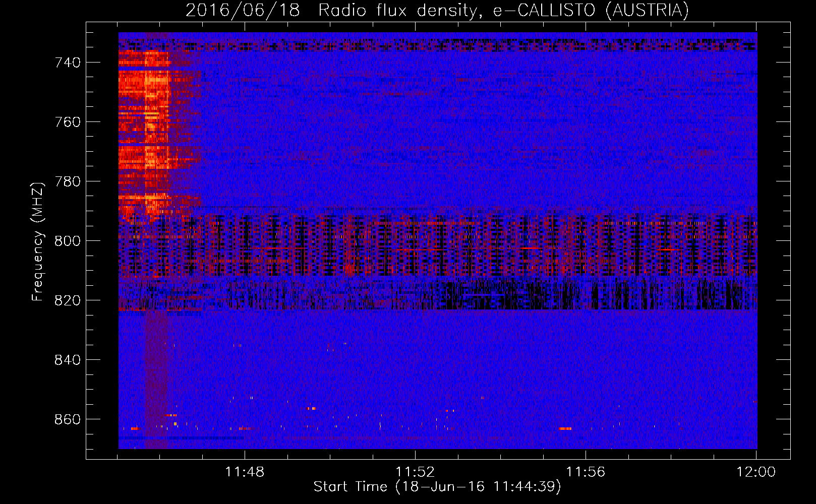The width and height of the screenshot is (816, 504).
Task: Click the 860 frequency tick label
Action: pos(68,419)
